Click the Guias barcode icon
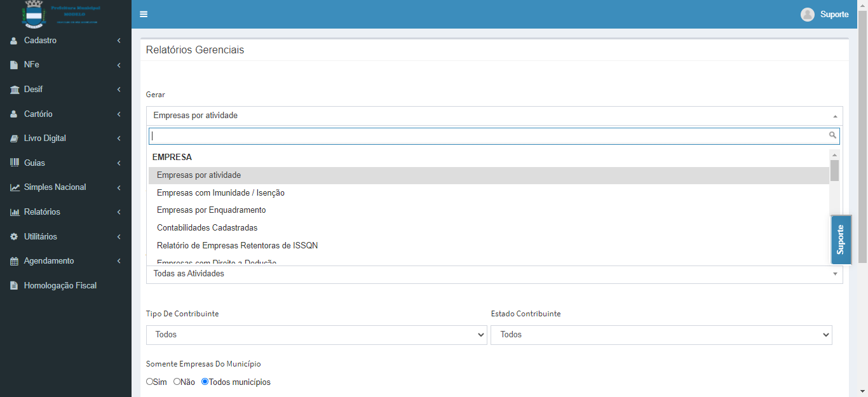The width and height of the screenshot is (868, 397). (14, 163)
